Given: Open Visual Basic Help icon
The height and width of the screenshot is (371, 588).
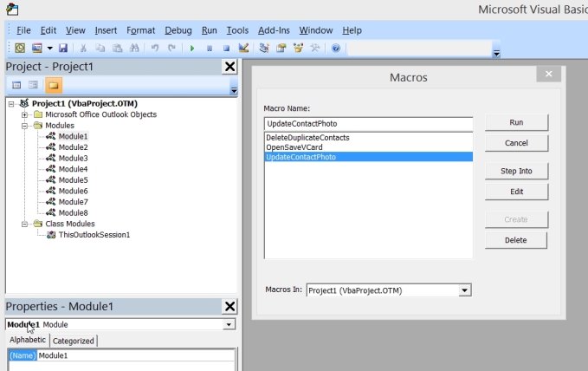Looking at the screenshot, I should [x=336, y=48].
